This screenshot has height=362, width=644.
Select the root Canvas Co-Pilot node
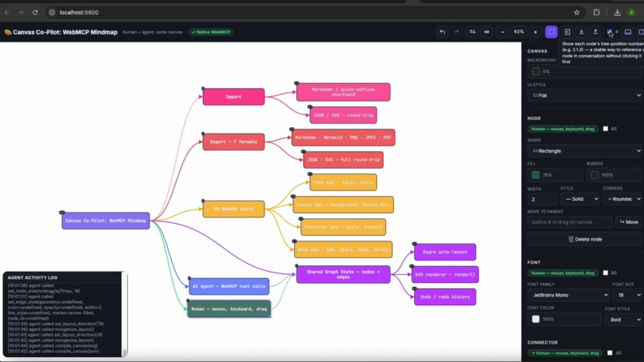pyautogui.click(x=105, y=221)
